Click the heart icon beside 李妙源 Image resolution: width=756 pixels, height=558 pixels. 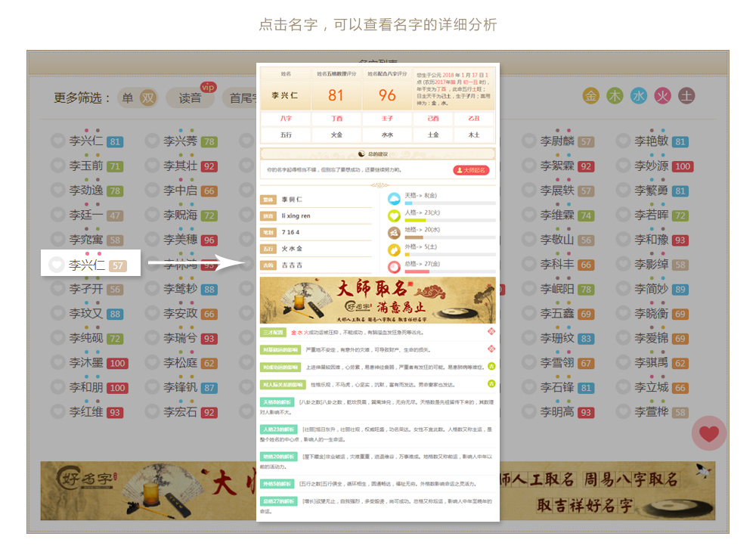[623, 166]
